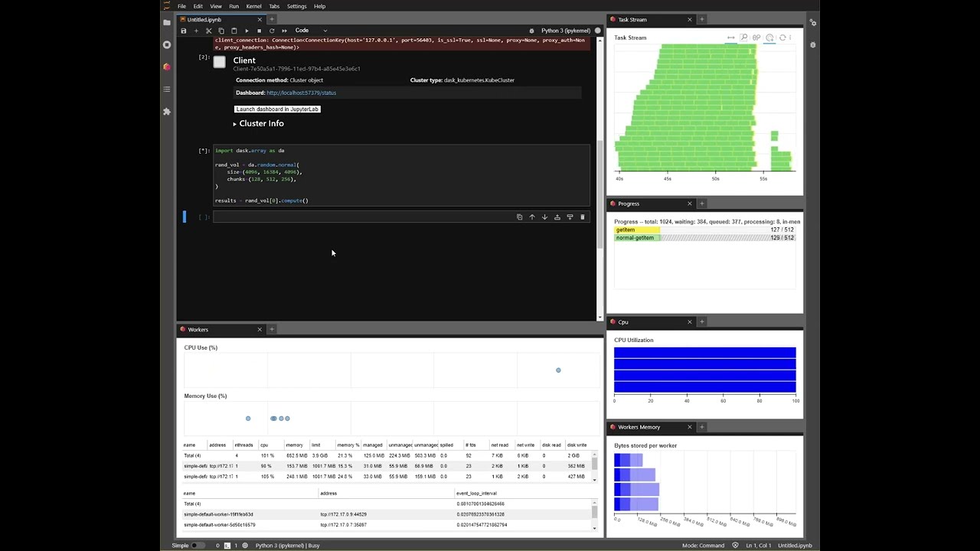Toggle the Simple interface mode switch
Image resolution: width=980 pixels, height=551 pixels.
[198, 546]
